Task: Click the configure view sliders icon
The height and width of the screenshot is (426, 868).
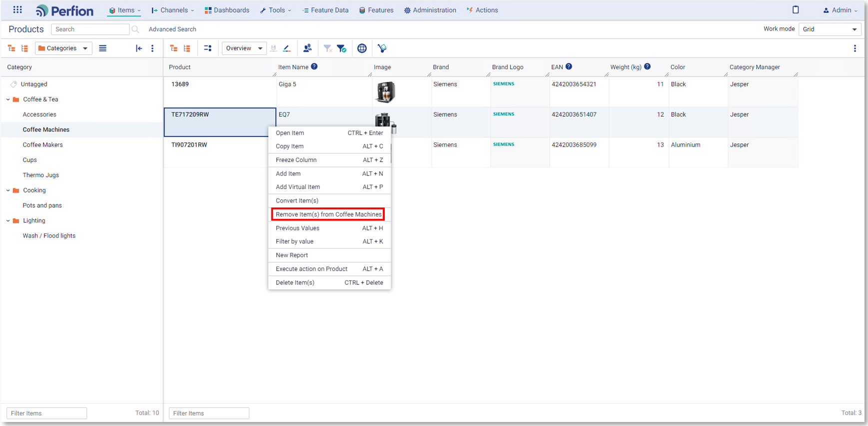Action: [x=208, y=48]
